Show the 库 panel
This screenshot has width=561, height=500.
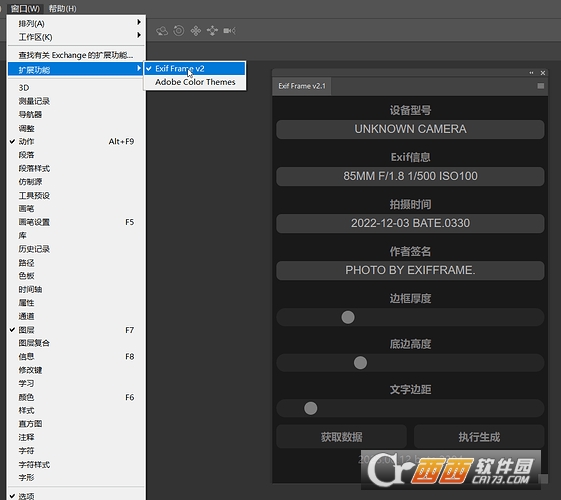click(76, 235)
